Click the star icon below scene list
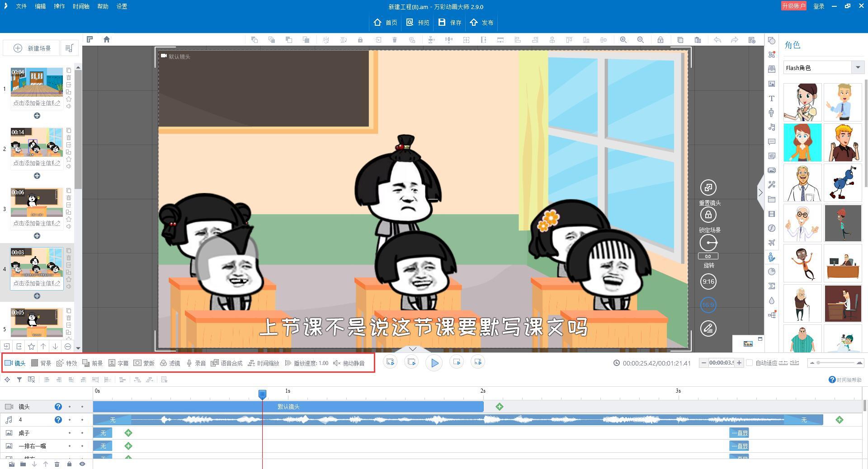This screenshot has width=868, height=469. click(x=31, y=347)
